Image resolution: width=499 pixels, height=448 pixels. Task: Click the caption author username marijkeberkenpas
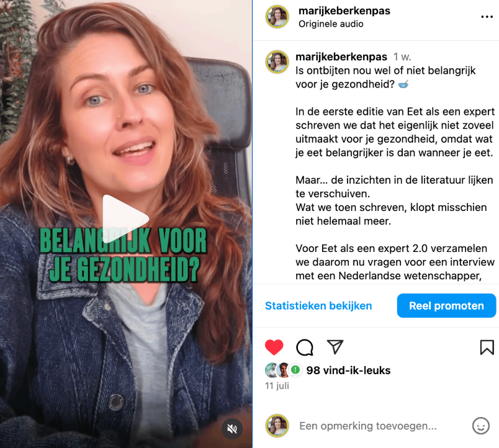(341, 56)
